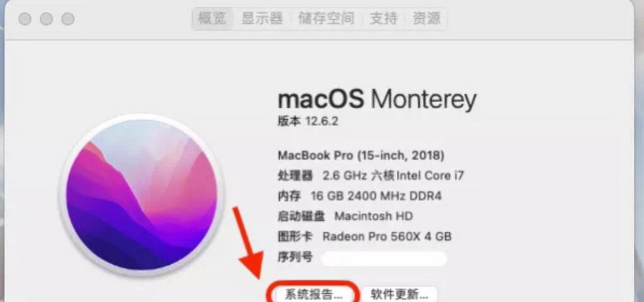Select the MacBook Pro (15-inch, 2018) line
Image resolution: width=644 pixels, height=302 pixels.
[x=361, y=155]
